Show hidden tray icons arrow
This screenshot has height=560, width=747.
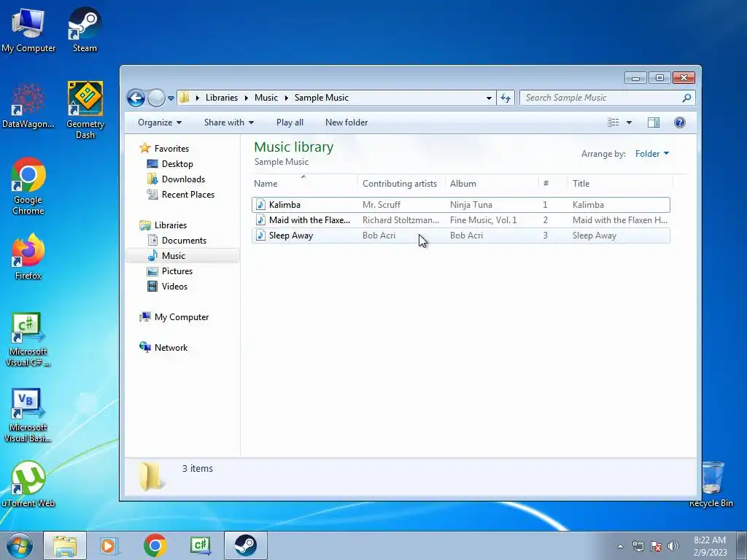[620, 546]
